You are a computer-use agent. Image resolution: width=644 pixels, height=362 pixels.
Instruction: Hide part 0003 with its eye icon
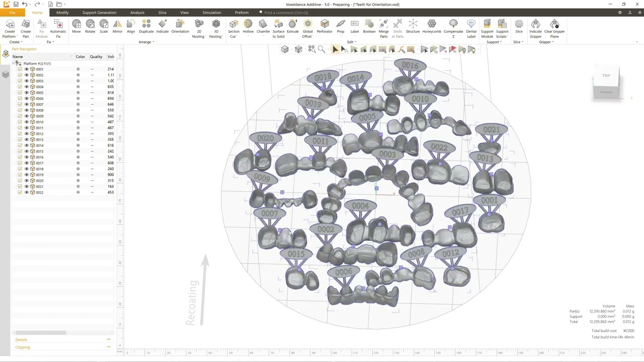(x=26, y=81)
